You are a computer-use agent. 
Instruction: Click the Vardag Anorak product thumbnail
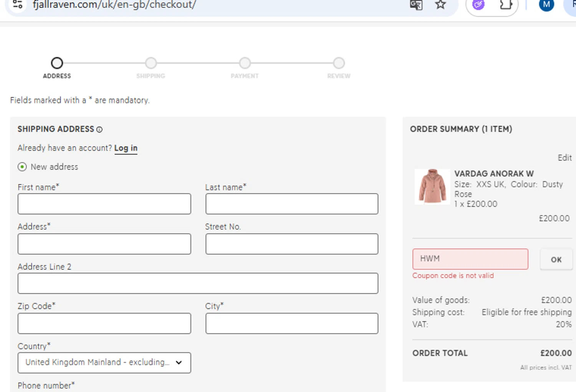pyautogui.click(x=432, y=186)
